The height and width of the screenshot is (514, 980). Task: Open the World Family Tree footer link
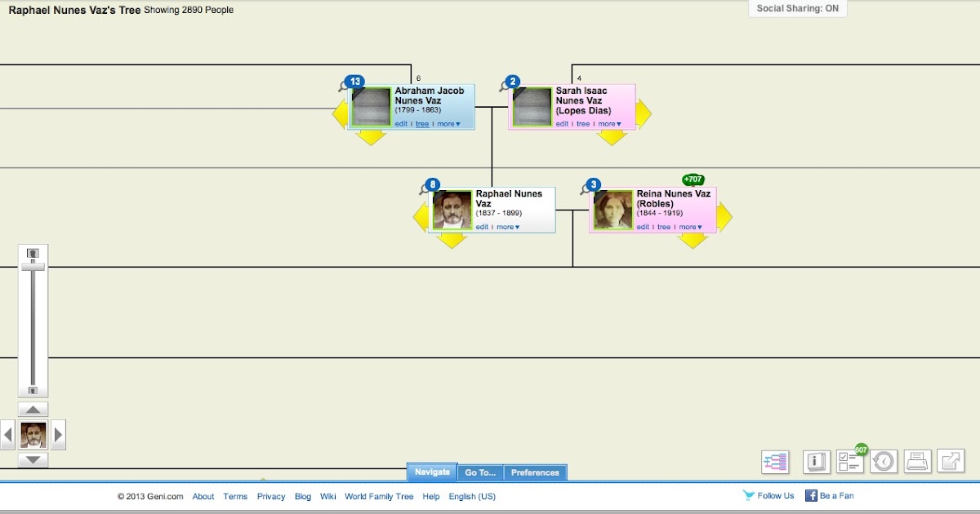pos(379,495)
